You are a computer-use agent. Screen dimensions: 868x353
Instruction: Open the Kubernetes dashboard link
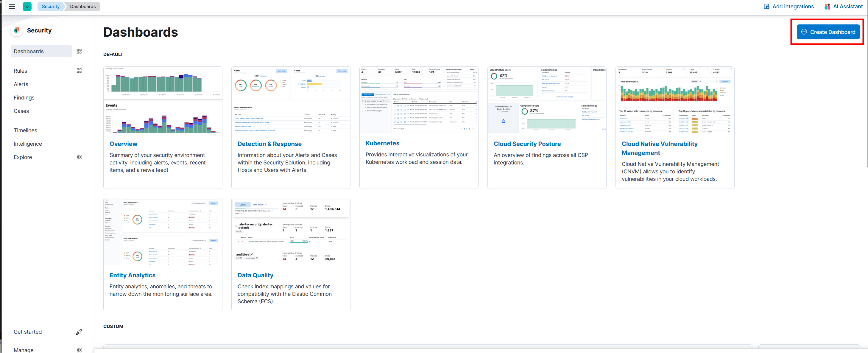click(x=382, y=143)
